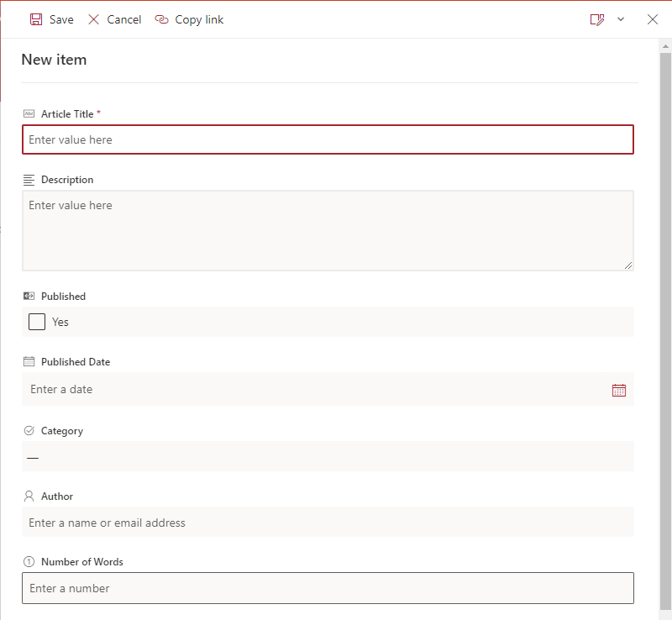The image size is (672, 620).
Task: Open the Category choice dropdown field
Action: [328, 457]
